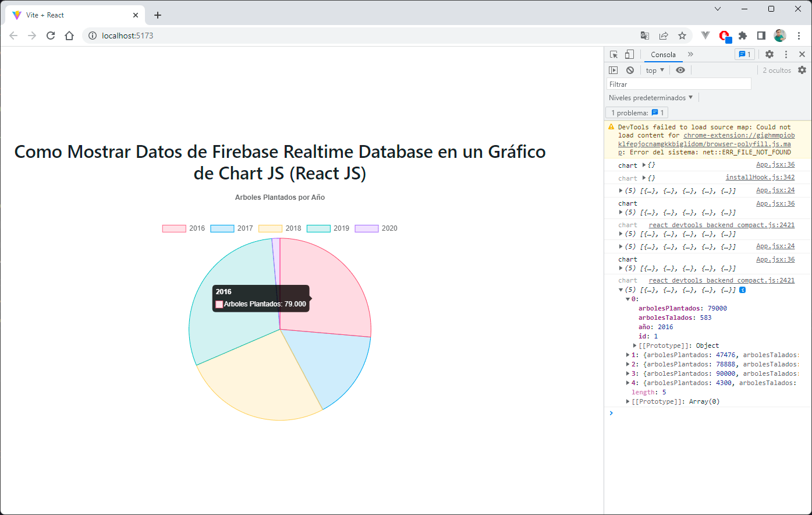Clear the console
Image resolution: width=812 pixels, height=515 pixels.
(630, 70)
